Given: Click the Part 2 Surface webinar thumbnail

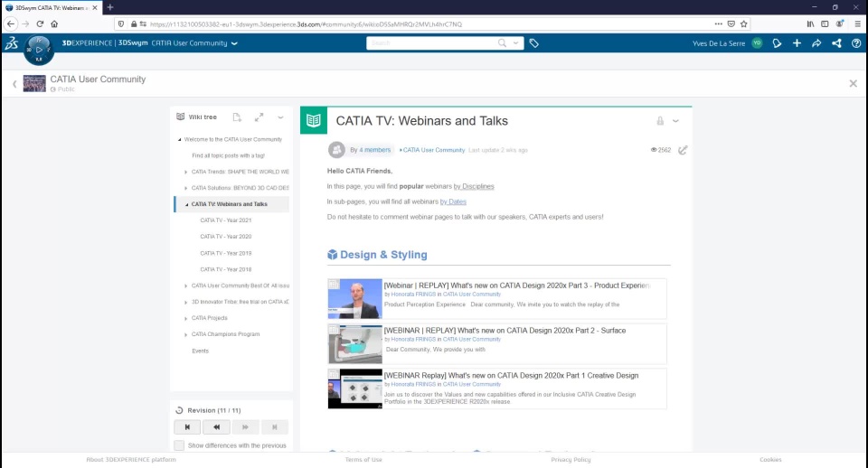Looking at the screenshot, I should pos(354,343).
